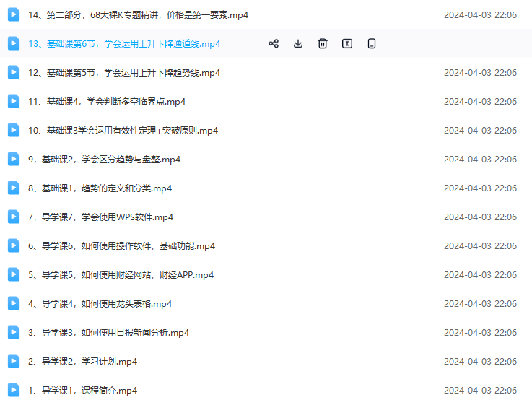Click the video icon beside 14、第二部分 file
This screenshot has width=532, height=400.
pyautogui.click(x=14, y=14)
